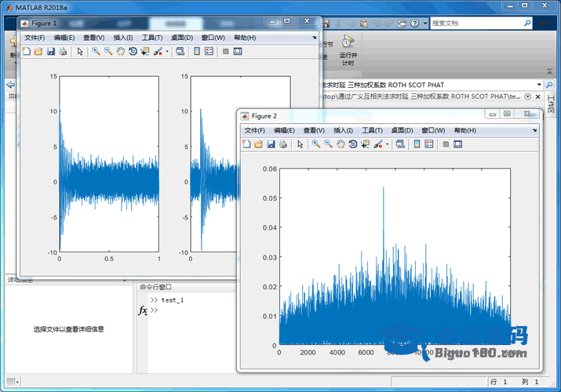
Task: Expand the Help icon dropdown in MATLAB toolbar
Action: coord(424,24)
